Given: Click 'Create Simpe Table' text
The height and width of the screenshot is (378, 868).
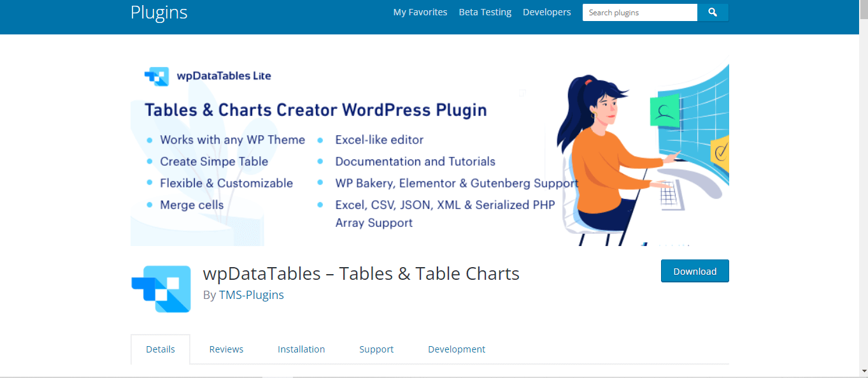Looking at the screenshot, I should 214,161.
